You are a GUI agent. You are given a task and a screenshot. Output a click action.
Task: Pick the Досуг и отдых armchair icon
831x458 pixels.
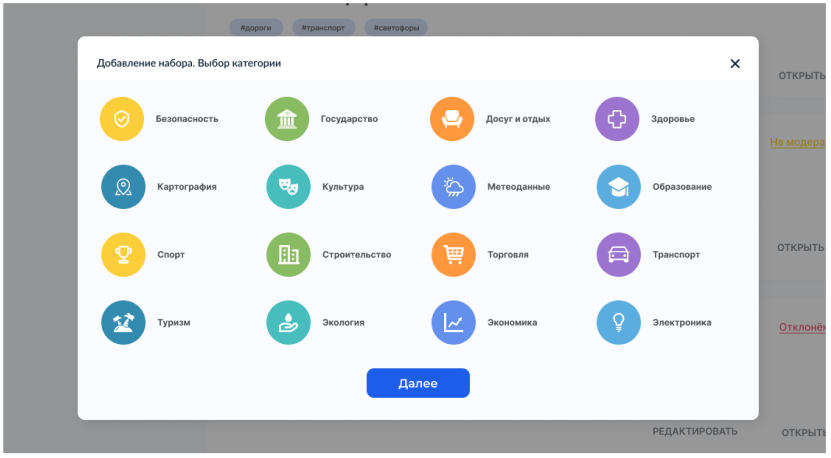[452, 119]
